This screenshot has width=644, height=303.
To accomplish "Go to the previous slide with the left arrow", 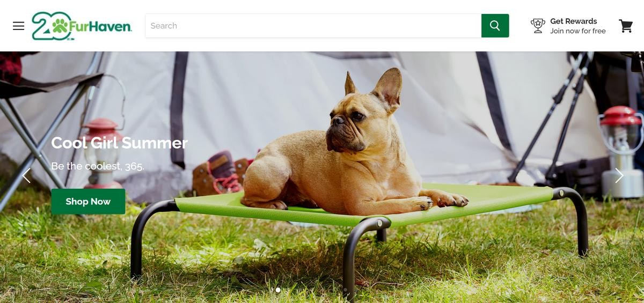I will coord(26,175).
